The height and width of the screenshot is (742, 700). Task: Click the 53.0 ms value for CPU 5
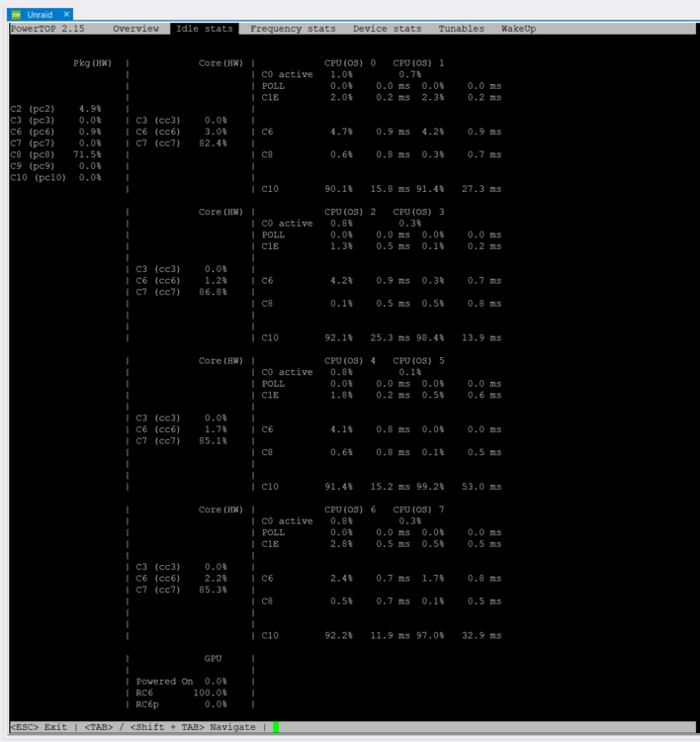click(x=481, y=487)
